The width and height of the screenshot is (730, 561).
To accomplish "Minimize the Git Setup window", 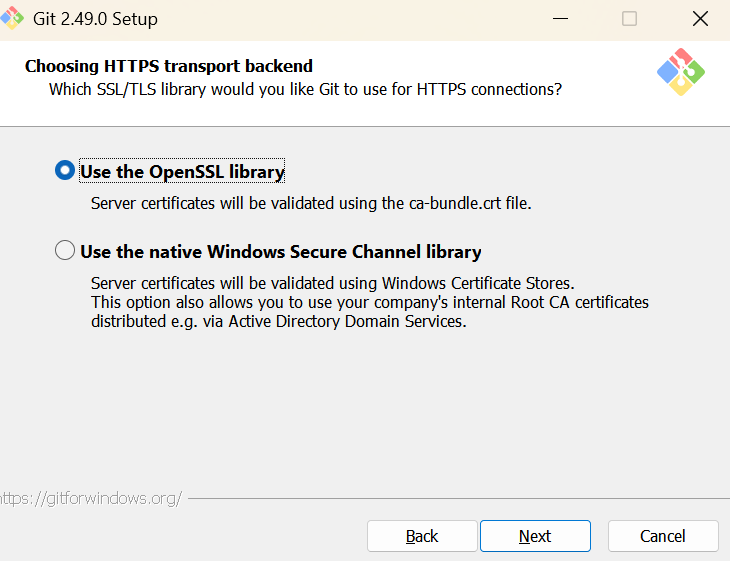I will pos(561,19).
